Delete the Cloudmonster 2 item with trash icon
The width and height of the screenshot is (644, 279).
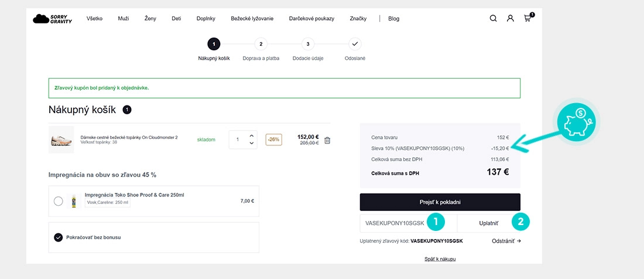(x=327, y=140)
